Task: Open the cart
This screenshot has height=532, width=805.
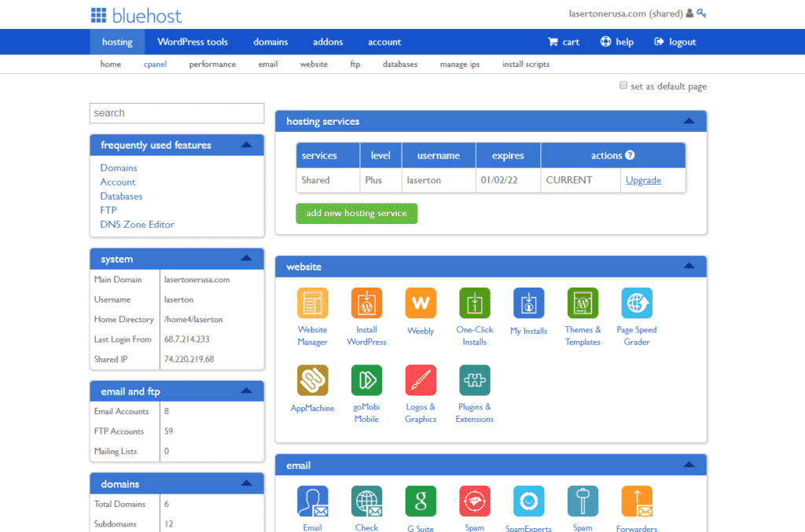Action: tap(564, 42)
